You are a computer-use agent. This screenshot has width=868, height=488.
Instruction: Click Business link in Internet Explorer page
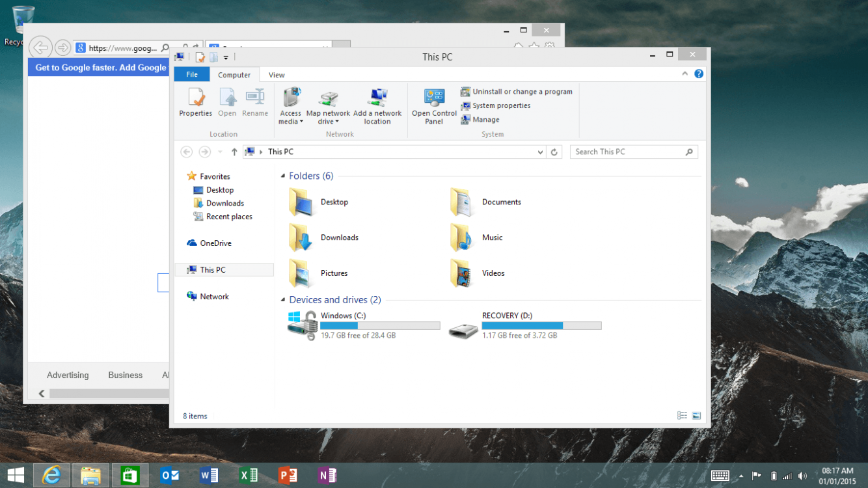tap(126, 375)
